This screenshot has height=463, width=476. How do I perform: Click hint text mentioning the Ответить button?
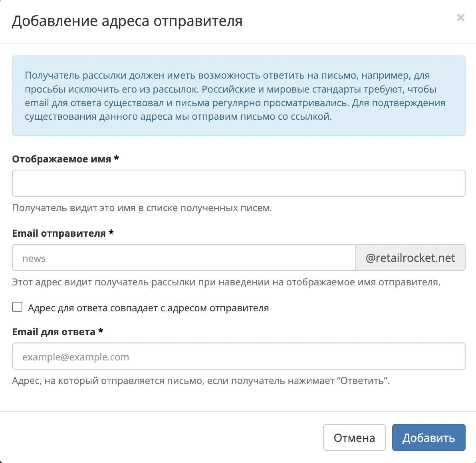point(201,381)
